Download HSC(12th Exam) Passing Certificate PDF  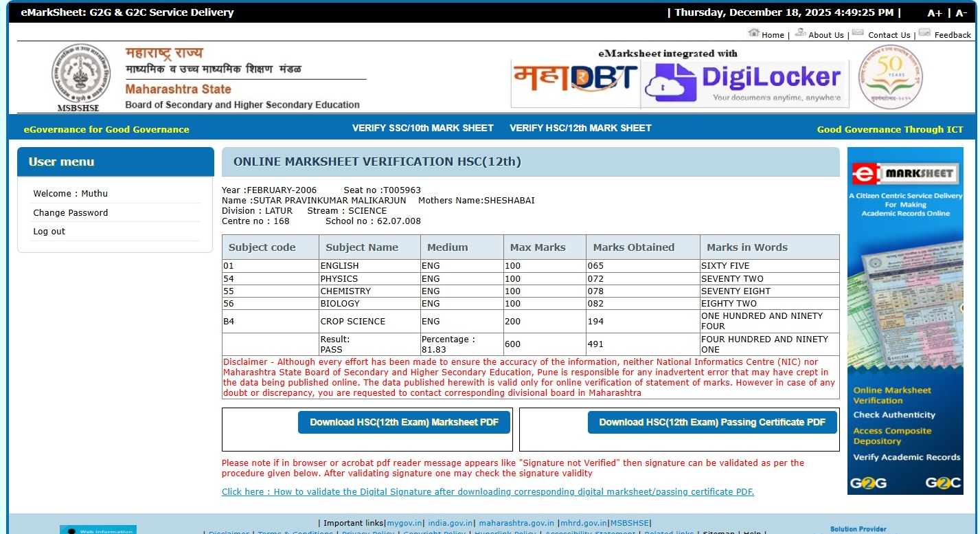[712, 422]
